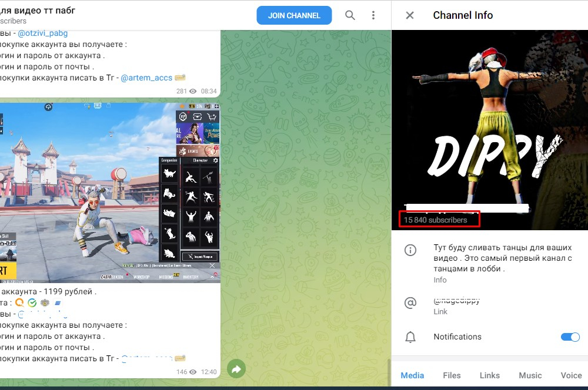Click the orange Q payment icon in the post
Screen dimensions: 588x390
click(x=20, y=302)
